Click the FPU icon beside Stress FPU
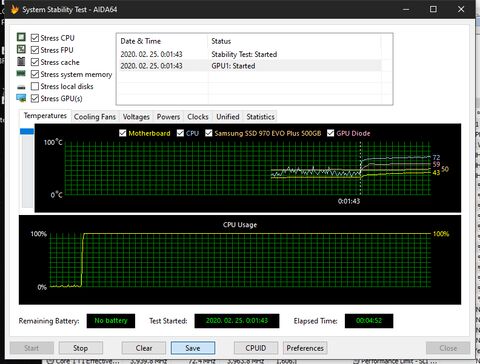 click(x=21, y=49)
